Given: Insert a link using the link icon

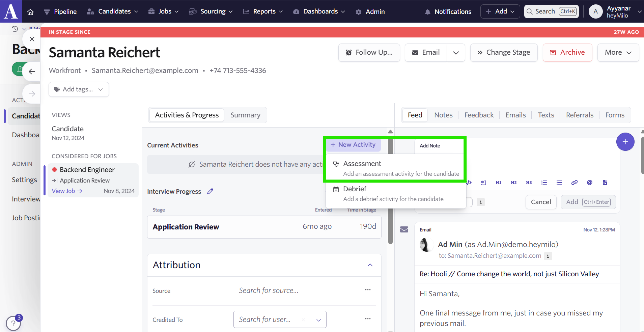Looking at the screenshot, I should point(574,183).
